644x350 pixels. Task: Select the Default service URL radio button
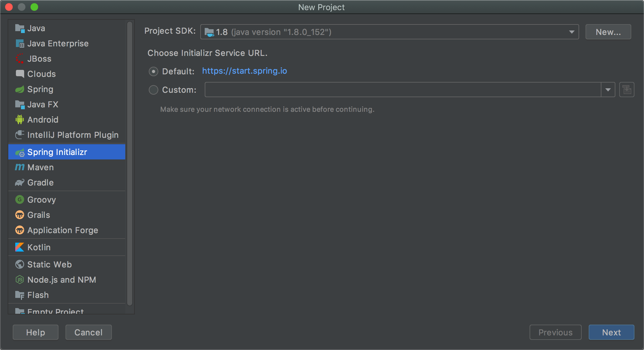[154, 71]
